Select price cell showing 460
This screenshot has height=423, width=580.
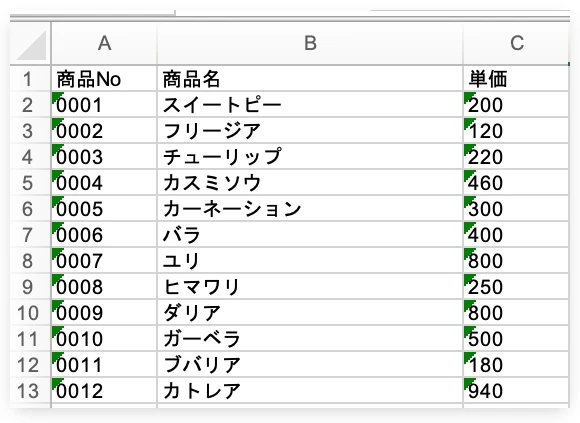coord(516,182)
